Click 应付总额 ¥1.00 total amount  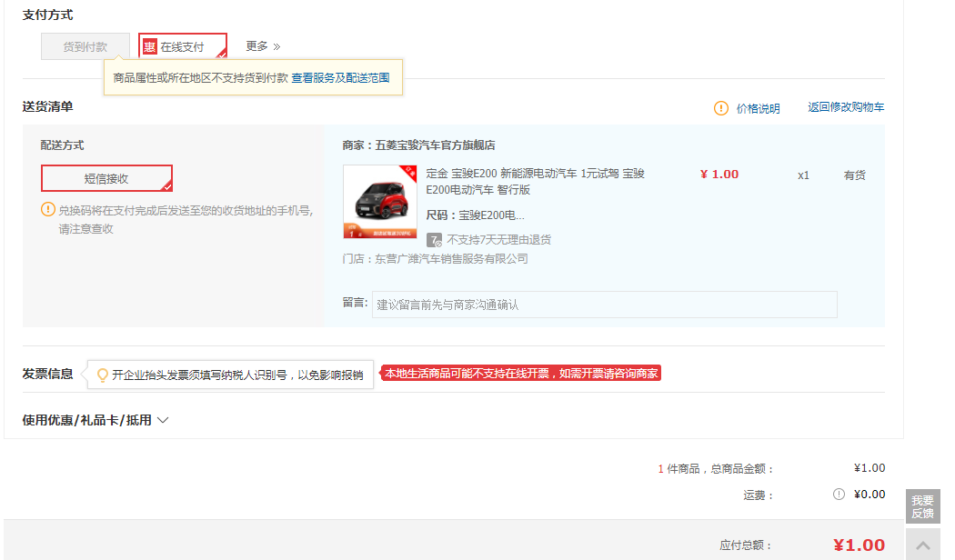(859, 545)
